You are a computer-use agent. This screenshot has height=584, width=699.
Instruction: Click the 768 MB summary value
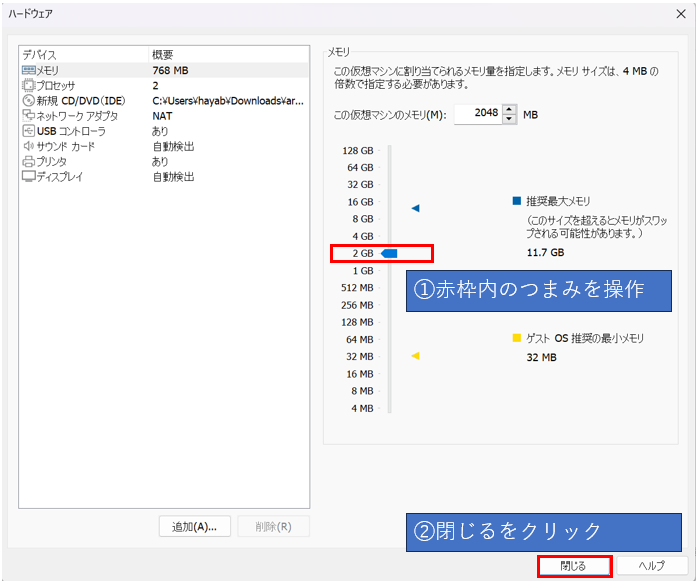(x=170, y=70)
